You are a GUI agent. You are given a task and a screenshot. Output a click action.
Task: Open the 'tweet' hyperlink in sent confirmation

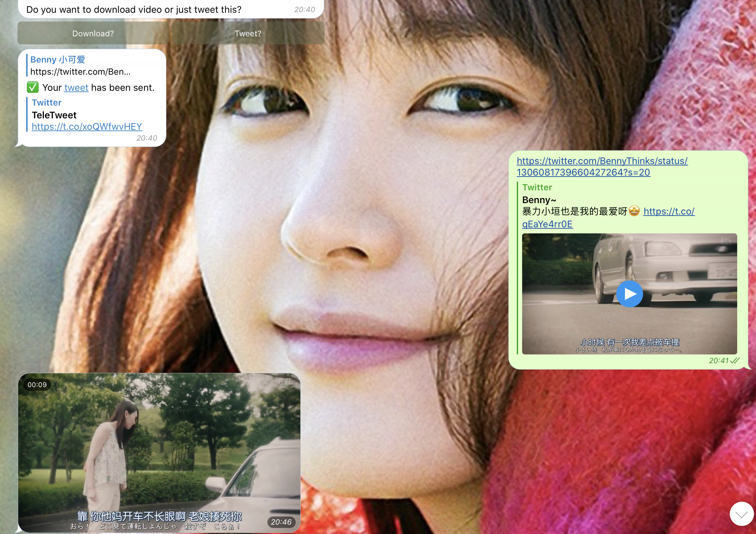[76, 88]
